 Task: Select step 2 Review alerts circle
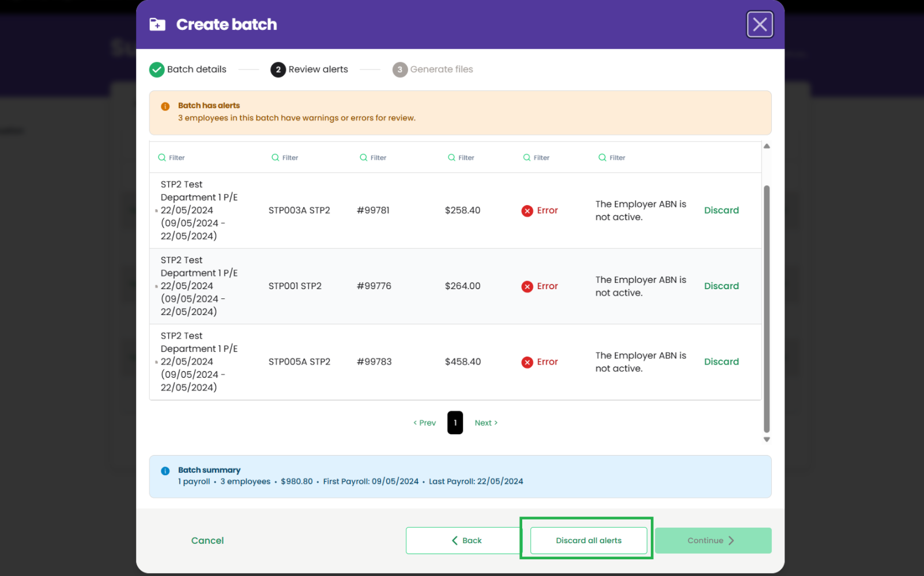pyautogui.click(x=278, y=70)
